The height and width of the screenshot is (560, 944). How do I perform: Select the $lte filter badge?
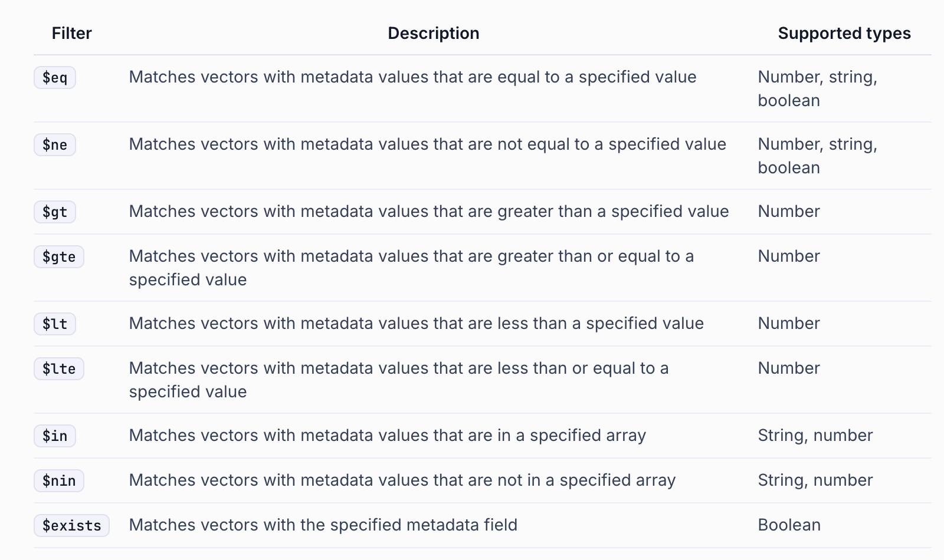coord(59,368)
